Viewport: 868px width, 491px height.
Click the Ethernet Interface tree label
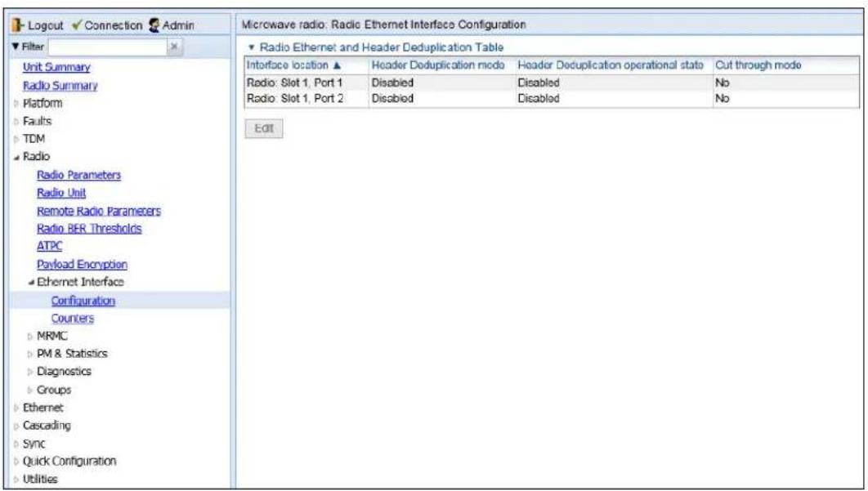(x=80, y=282)
